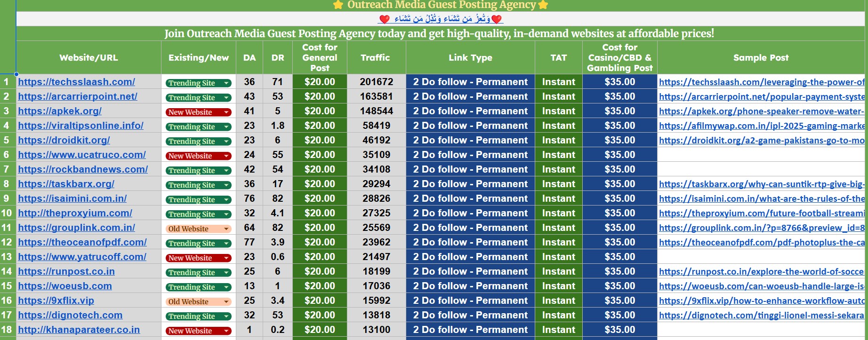Open the apkek.org website link
This screenshot has height=340, width=868.
60,111
